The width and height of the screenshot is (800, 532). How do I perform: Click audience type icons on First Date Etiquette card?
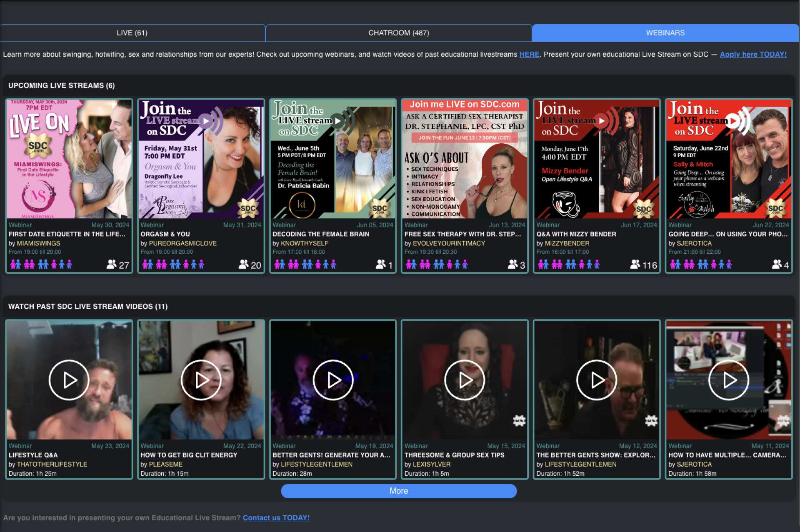click(x=41, y=265)
